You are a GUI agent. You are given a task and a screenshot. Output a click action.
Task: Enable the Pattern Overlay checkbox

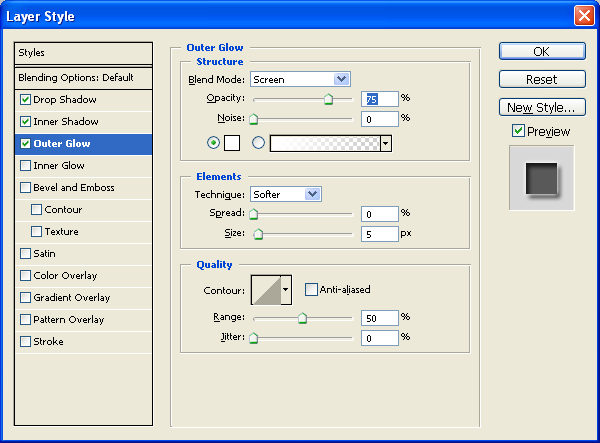click(x=25, y=320)
